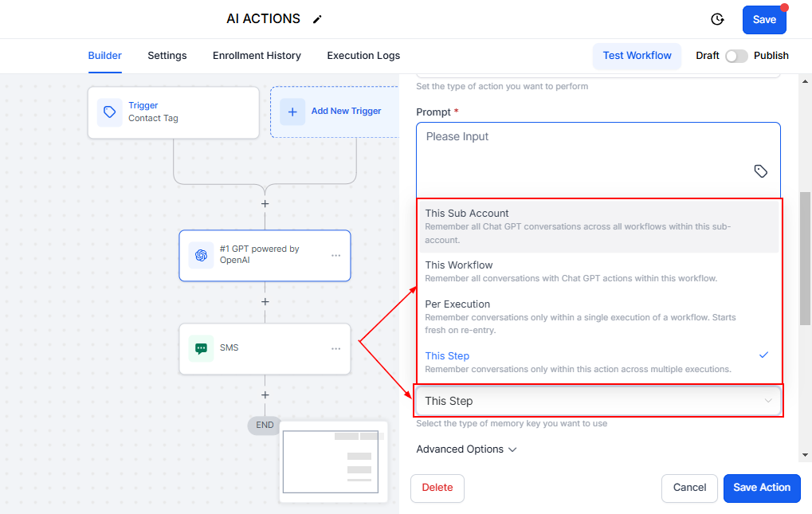Open the Execution Logs tab
Viewport: 812px width, 514px height.
point(363,56)
